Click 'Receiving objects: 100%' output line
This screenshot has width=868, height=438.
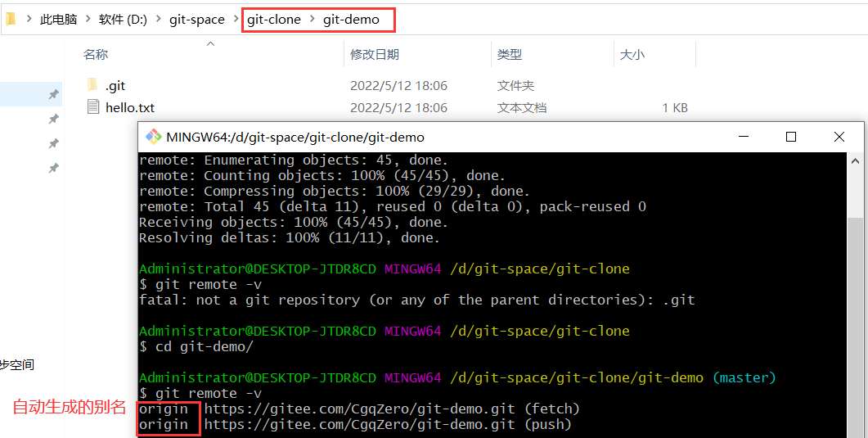(294, 223)
